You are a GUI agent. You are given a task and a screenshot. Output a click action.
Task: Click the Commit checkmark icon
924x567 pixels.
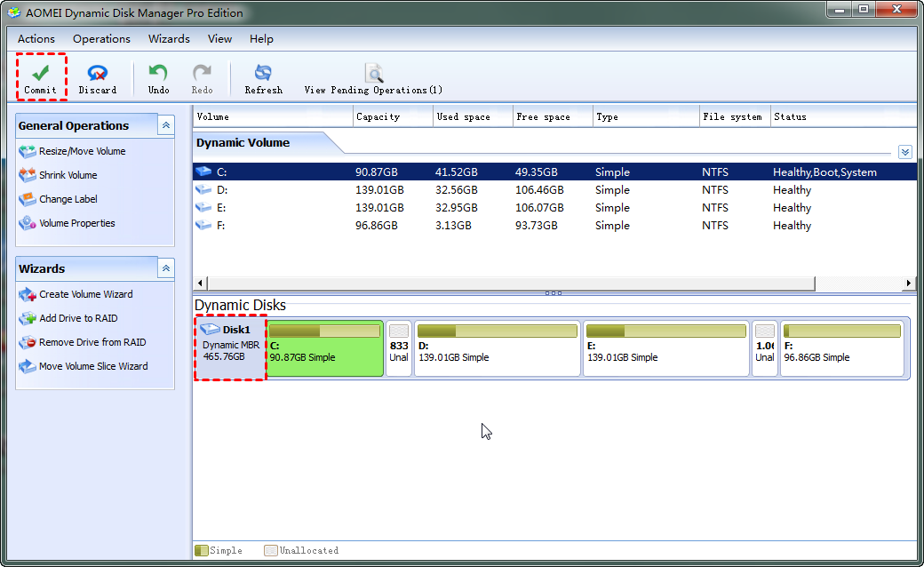coord(40,73)
